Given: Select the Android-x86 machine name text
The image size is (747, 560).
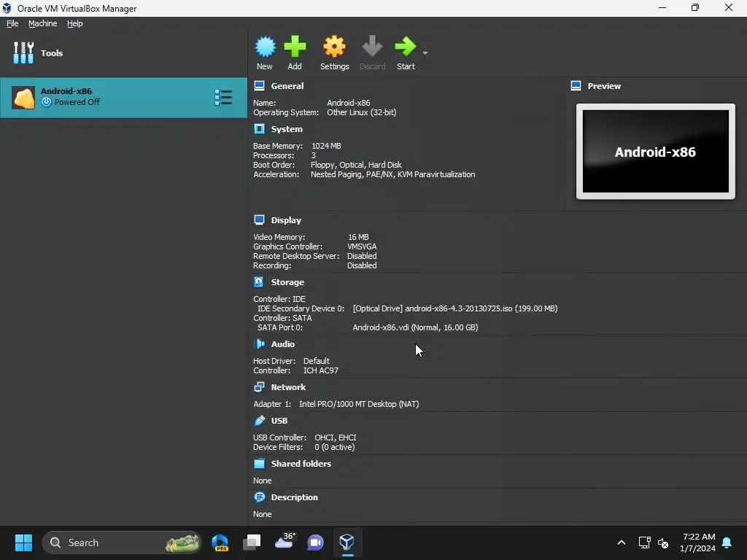Looking at the screenshot, I should (x=66, y=91).
